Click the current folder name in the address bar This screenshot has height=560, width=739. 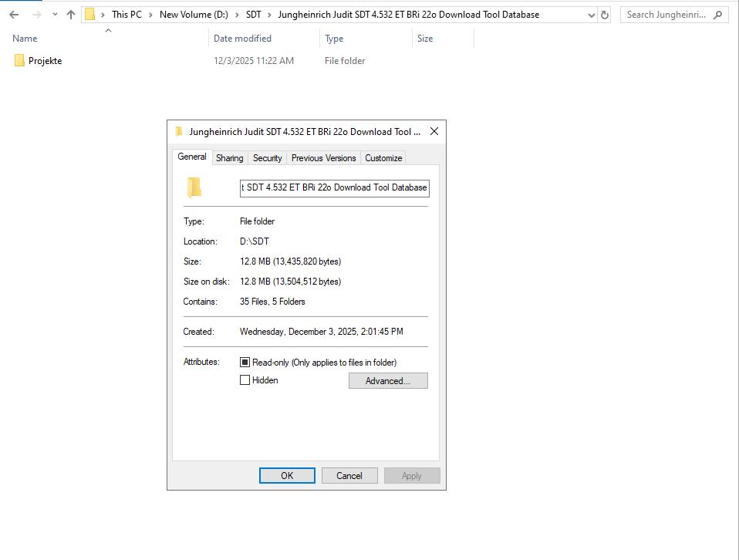408,15
